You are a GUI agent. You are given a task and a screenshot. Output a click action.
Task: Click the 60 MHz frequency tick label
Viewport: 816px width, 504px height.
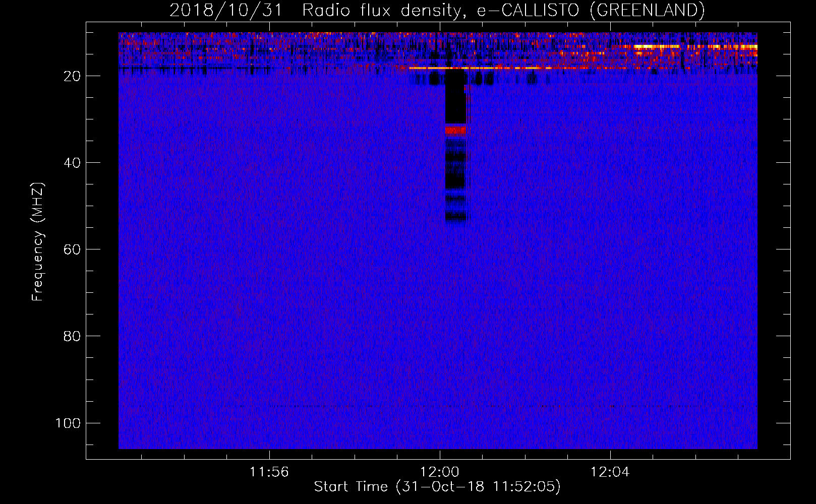tap(72, 249)
